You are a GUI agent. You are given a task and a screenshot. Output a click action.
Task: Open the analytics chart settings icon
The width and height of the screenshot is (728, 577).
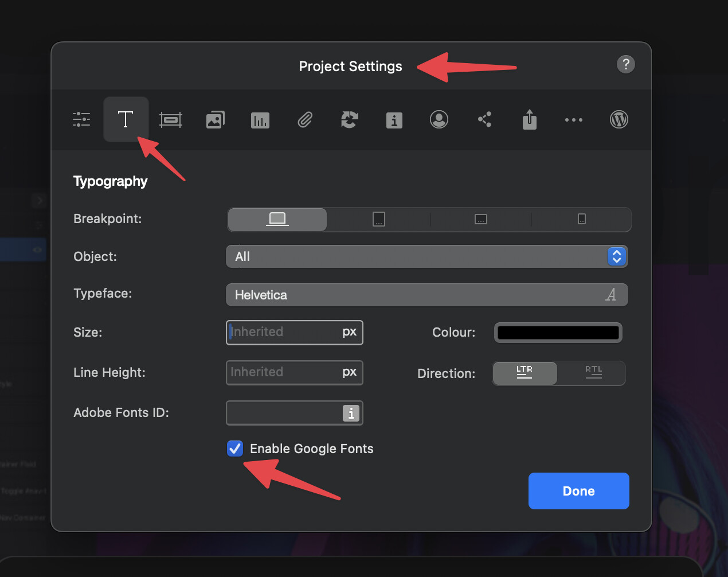tap(260, 120)
